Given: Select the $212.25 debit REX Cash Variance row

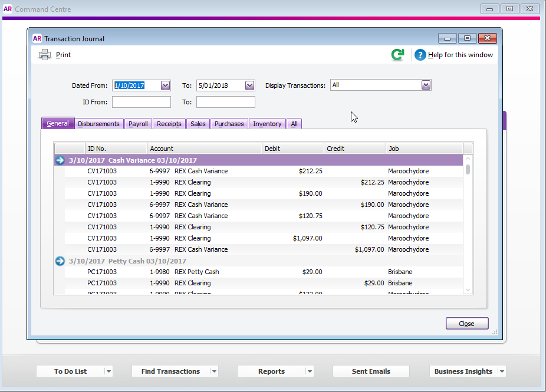Looking at the screenshot, I should point(264,171).
